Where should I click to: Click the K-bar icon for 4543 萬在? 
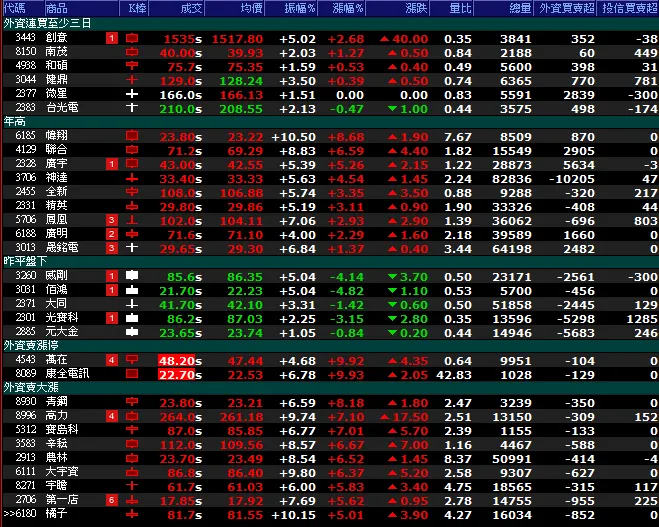click(132, 361)
